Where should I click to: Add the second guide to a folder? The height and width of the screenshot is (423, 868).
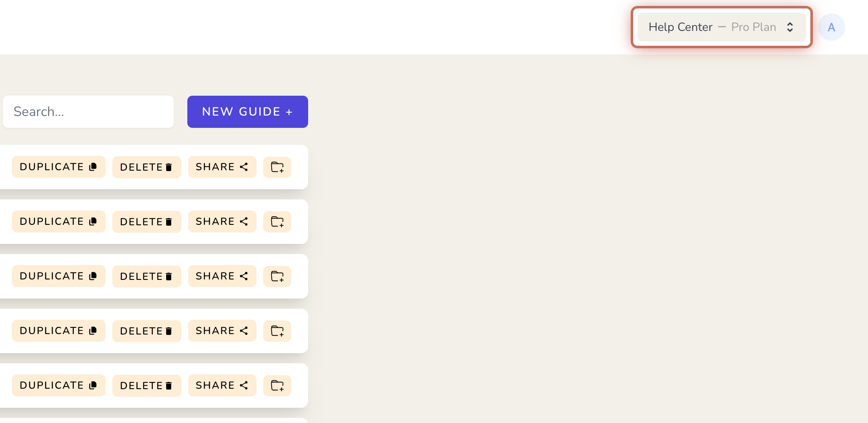pos(277,222)
